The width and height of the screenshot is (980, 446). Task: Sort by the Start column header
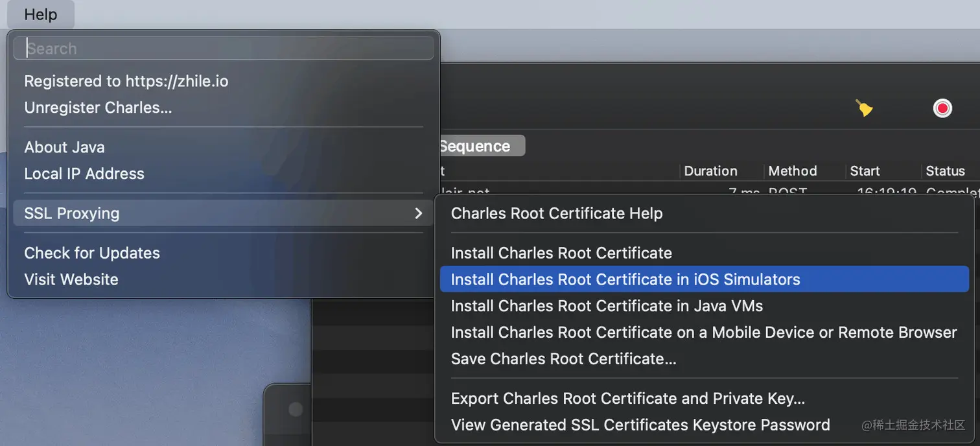[x=865, y=171]
